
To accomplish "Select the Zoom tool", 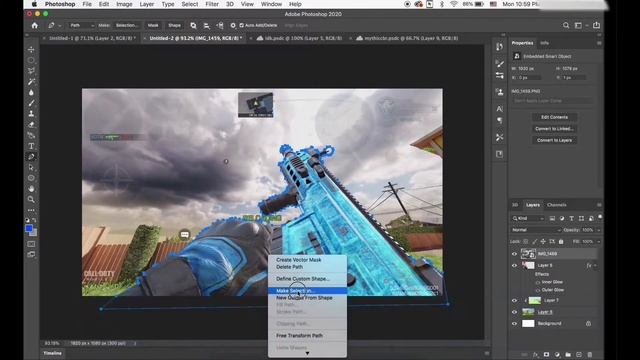I will (x=31, y=199).
